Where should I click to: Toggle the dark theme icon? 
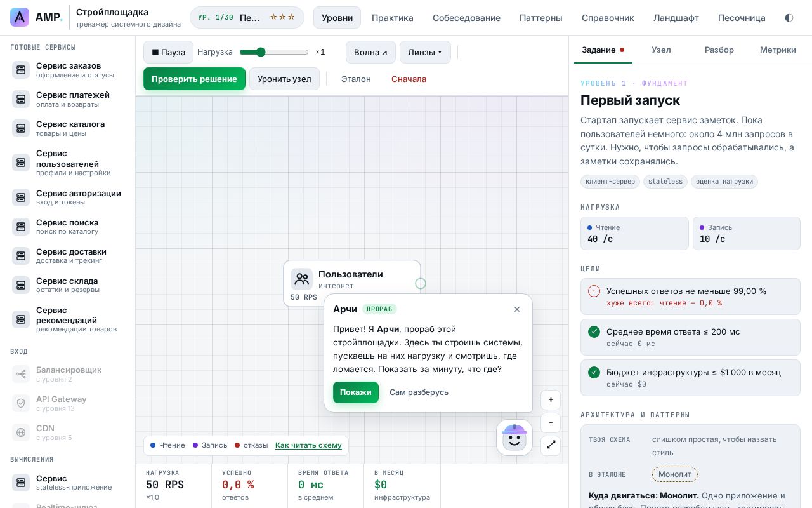tap(789, 18)
